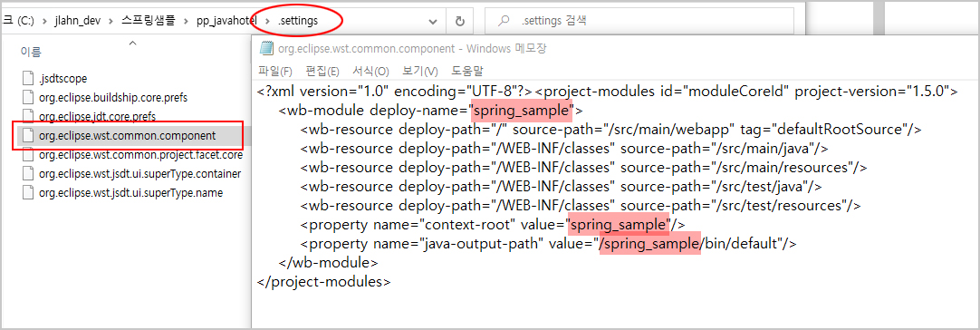
Task: Open the 서식(O) menu in Notepad
Action: [370, 71]
